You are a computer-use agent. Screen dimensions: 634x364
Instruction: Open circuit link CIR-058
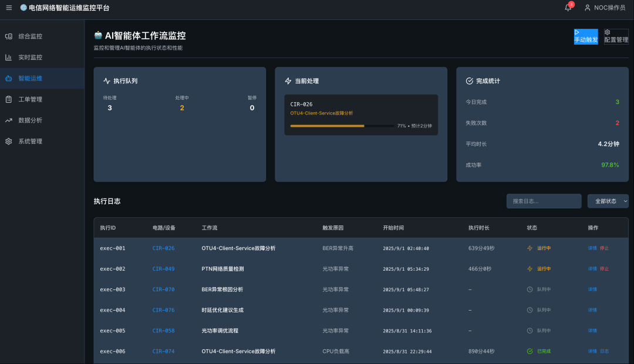coord(163,331)
